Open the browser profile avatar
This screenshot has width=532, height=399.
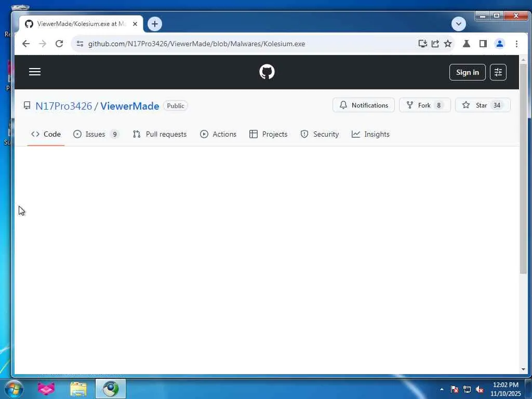(499, 44)
